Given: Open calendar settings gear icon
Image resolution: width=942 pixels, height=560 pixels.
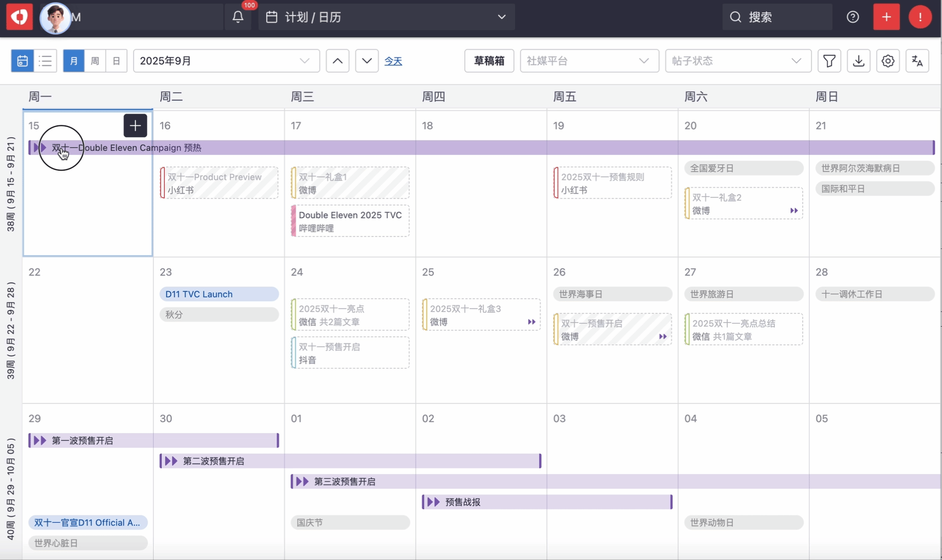Looking at the screenshot, I should click(888, 61).
